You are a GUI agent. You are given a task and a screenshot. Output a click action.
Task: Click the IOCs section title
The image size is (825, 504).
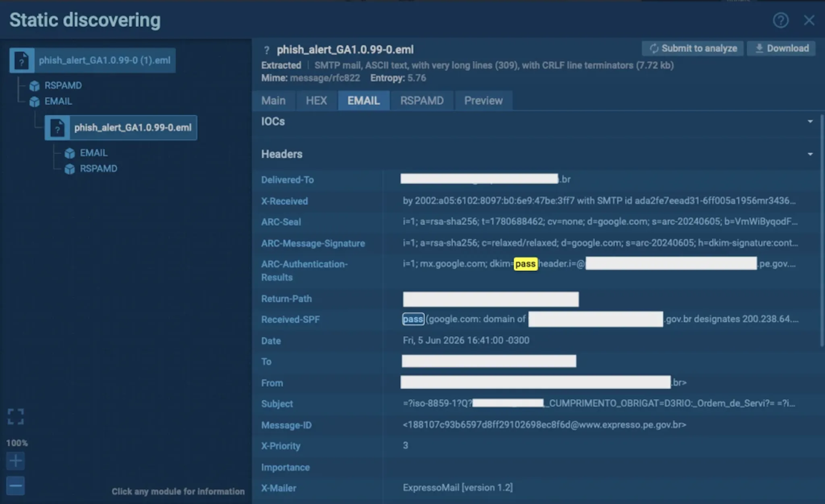click(x=273, y=121)
